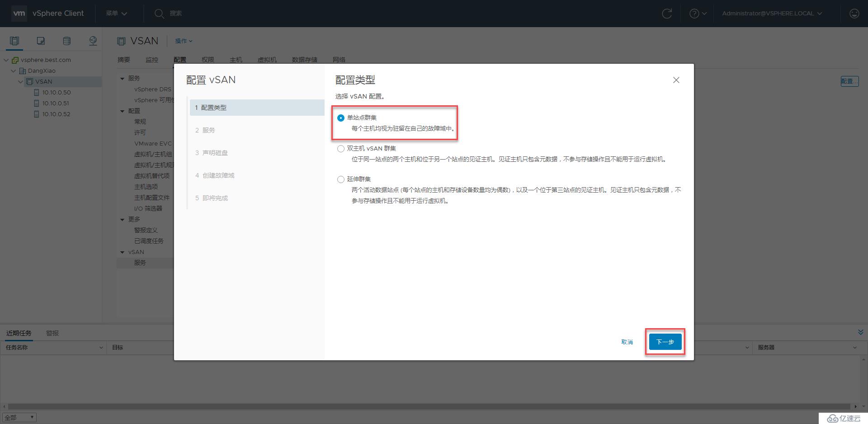Switch to the 警报 tab

[52, 333]
